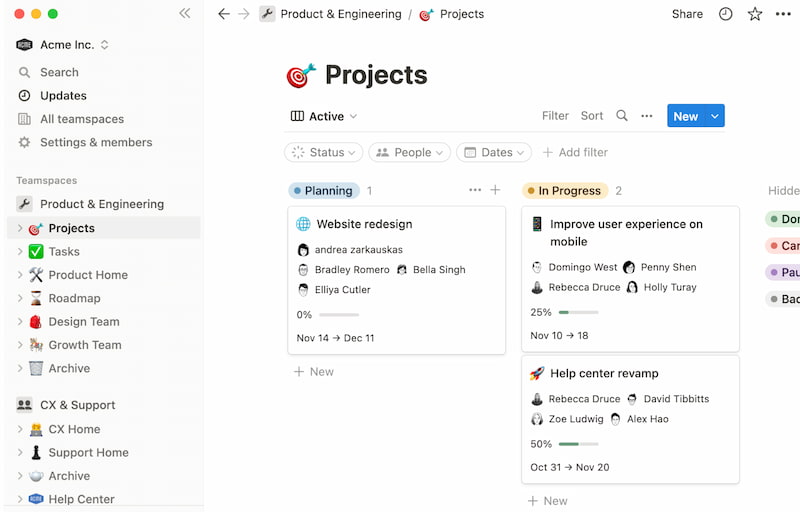
Task: Go back with the left arrow
Action: coord(223,14)
